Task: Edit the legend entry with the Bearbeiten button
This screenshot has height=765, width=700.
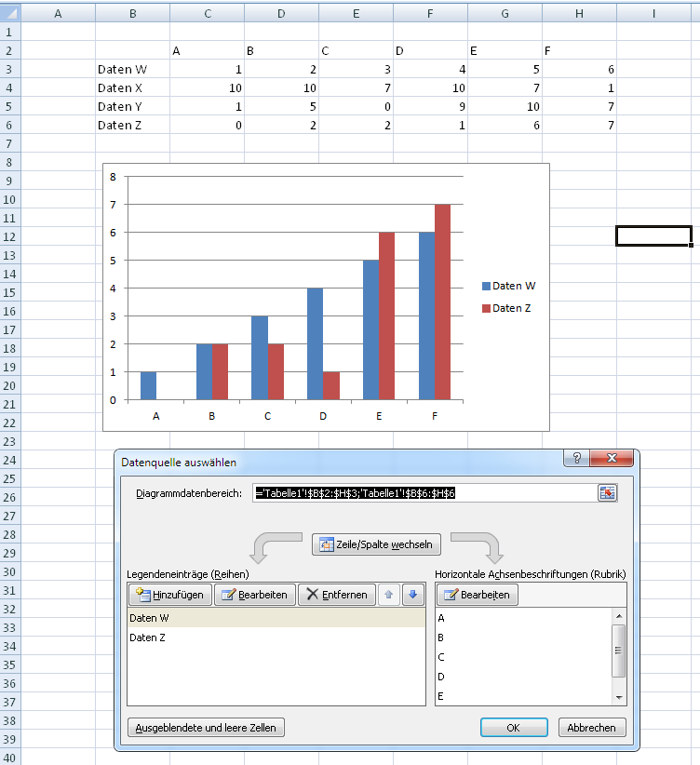Action: click(x=255, y=595)
